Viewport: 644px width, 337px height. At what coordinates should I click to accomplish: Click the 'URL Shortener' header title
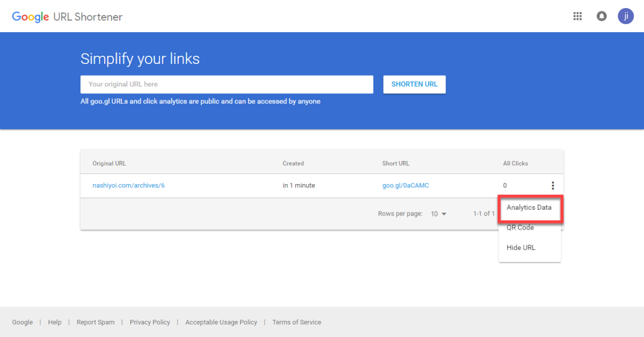point(88,17)
